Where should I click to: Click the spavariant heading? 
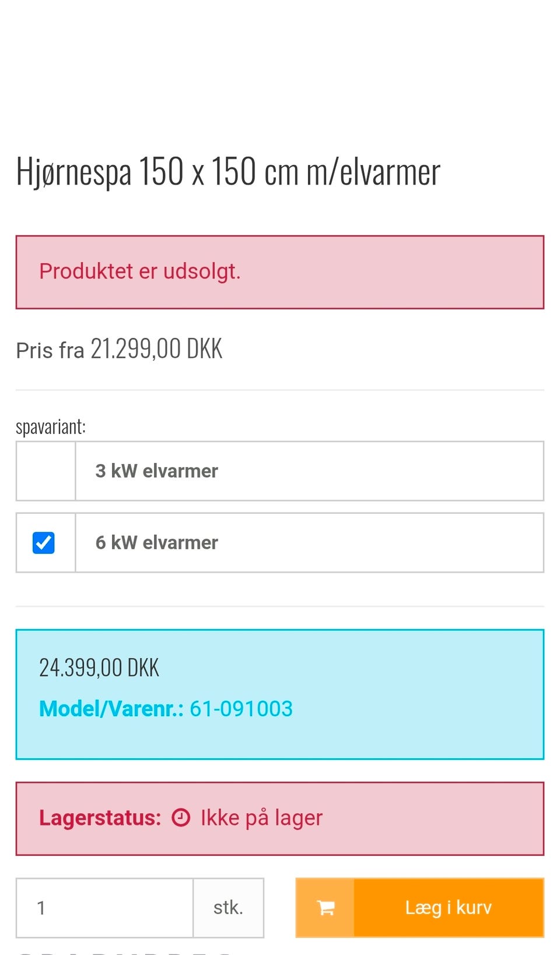(51, 427)
